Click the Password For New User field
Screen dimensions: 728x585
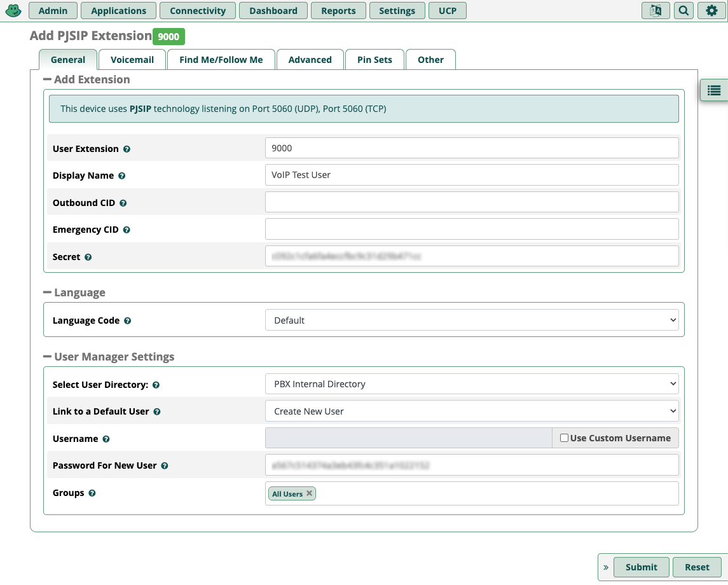(x=472, y=465)
